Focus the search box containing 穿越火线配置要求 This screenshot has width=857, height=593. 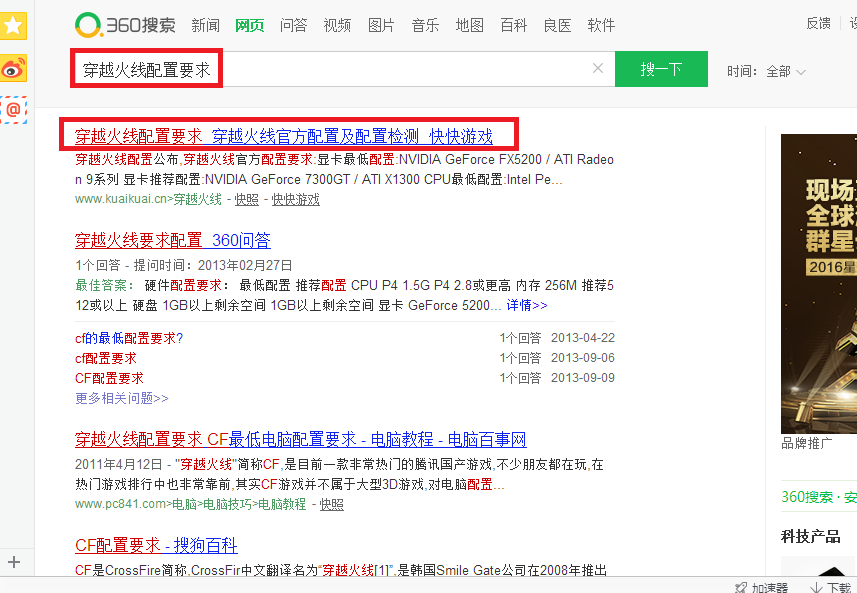click(342, 69)
